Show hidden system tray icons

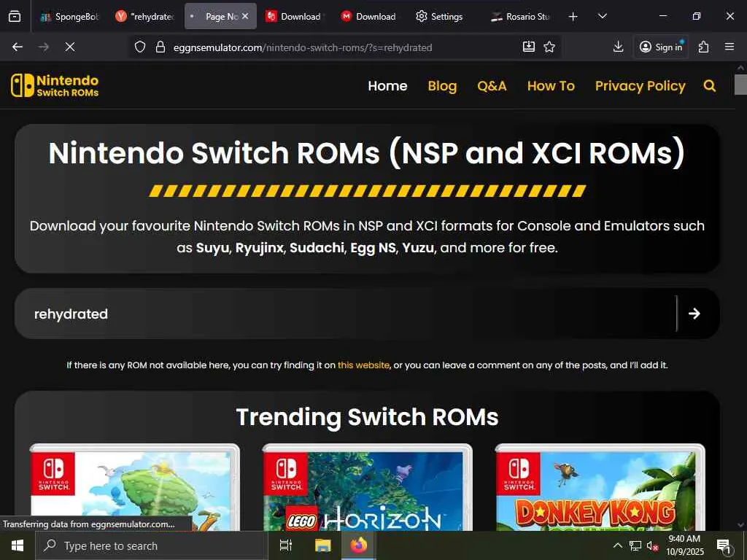coord(617,545)
